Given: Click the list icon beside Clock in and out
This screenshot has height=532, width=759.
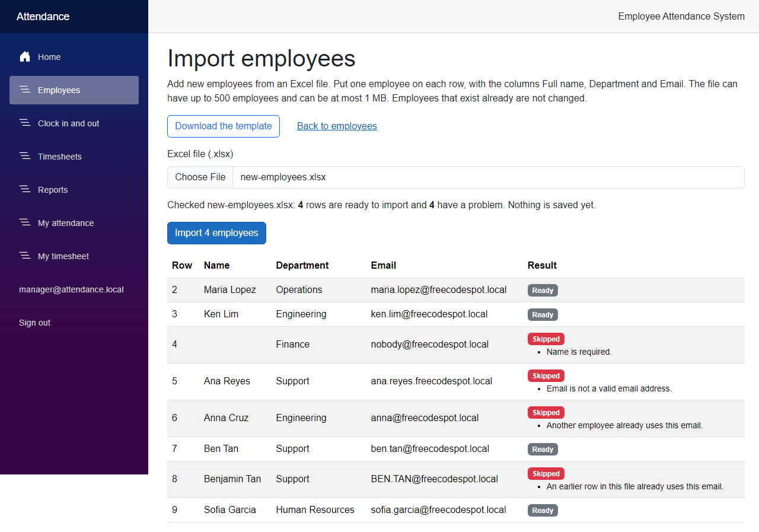Looking at the screenshot, I should pos(25,123).
